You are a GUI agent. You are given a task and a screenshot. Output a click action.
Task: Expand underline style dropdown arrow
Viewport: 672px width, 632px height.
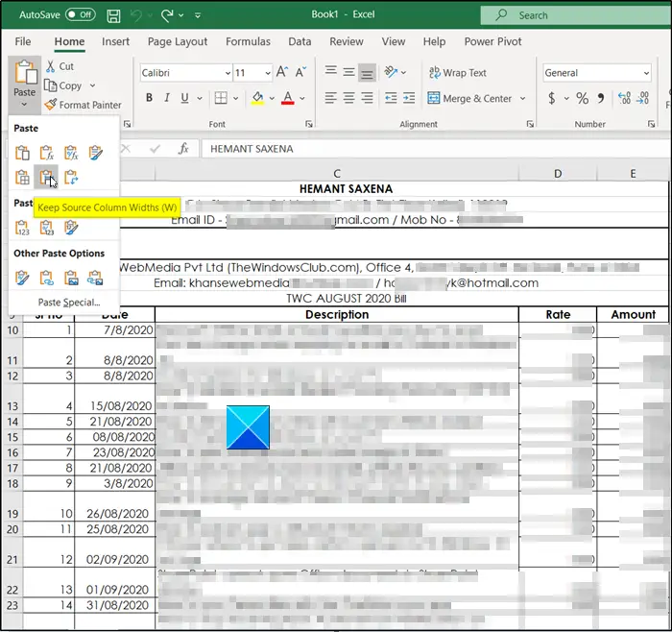point(200,98)
